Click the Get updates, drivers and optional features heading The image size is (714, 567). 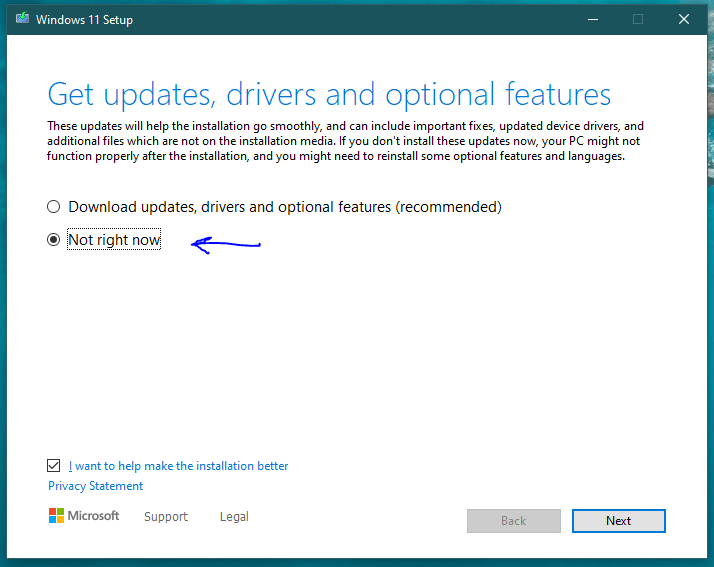point(329,94)
